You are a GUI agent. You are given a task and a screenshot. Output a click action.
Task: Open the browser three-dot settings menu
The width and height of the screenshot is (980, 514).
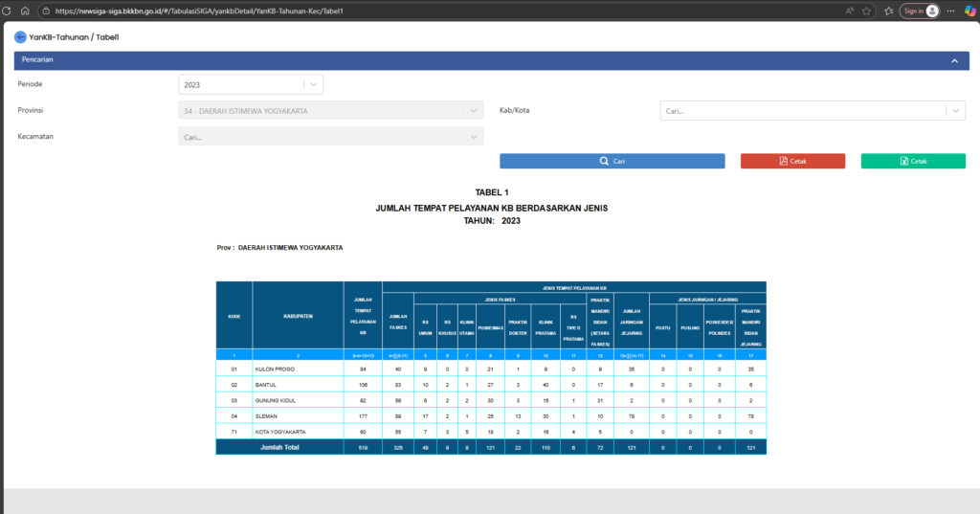[949, 11]
